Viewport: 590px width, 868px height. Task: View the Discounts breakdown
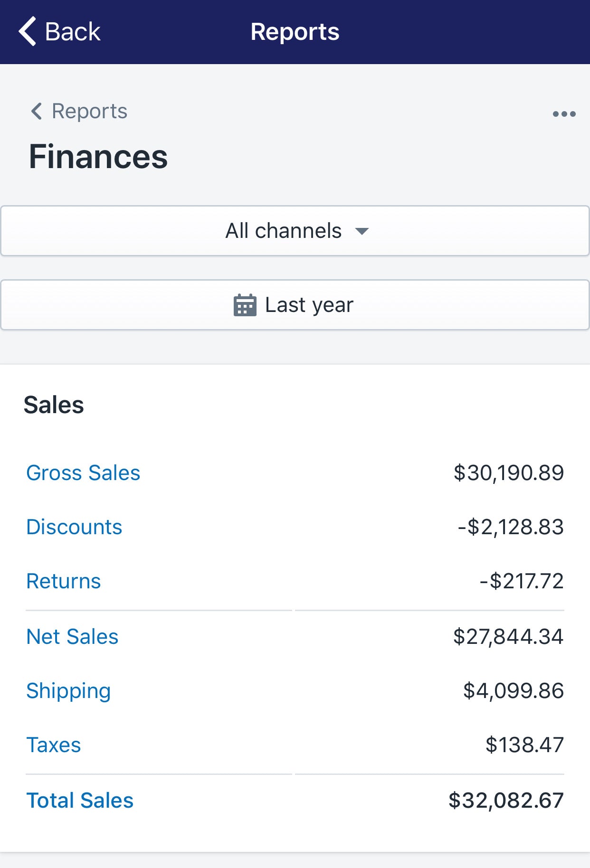[x=74, y=527]
